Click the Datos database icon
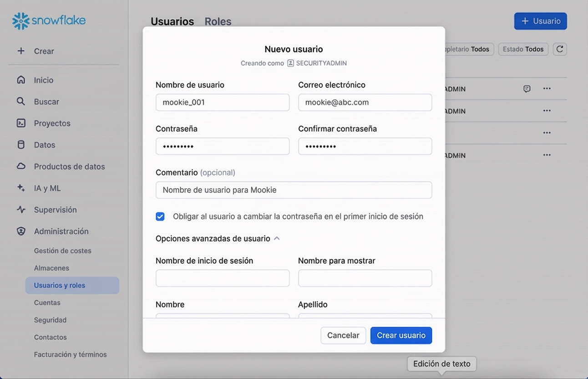The image size is (588, 379). click(x=21, y=145)
